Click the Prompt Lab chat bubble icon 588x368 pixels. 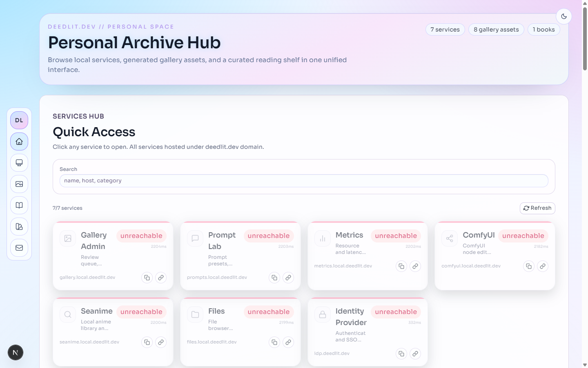point(195,238)
